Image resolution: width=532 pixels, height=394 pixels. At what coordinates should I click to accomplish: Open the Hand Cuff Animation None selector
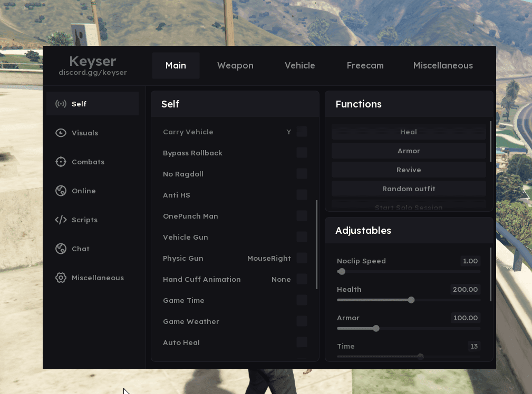click(x=281, y=279)
